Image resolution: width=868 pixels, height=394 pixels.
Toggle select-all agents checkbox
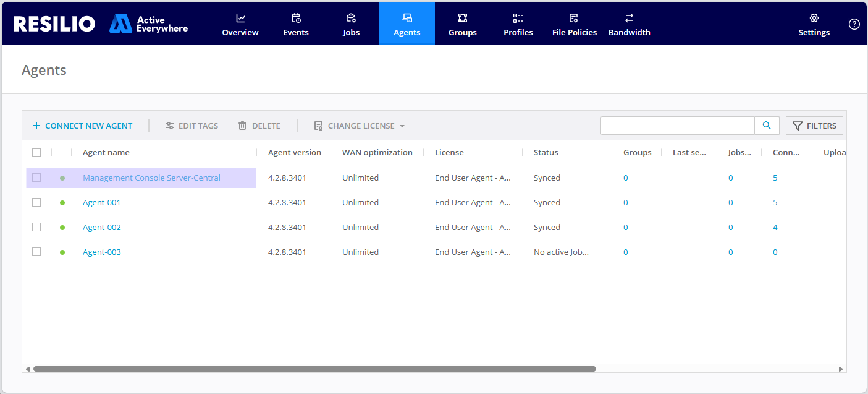click(x=36, y=153)
